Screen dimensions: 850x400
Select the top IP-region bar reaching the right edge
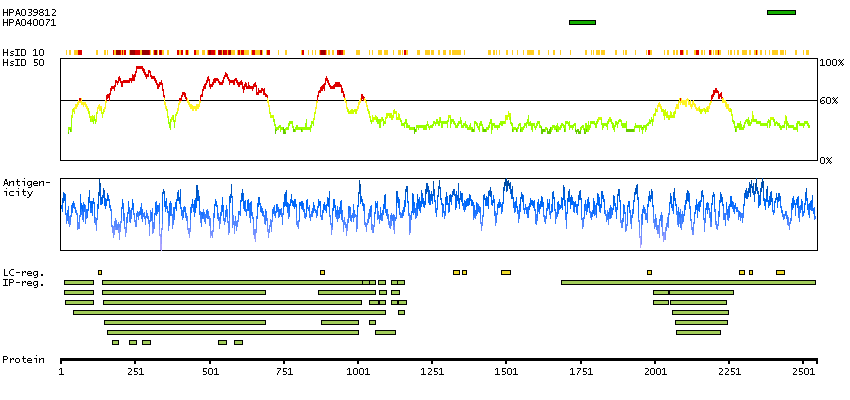pos(688,282)
